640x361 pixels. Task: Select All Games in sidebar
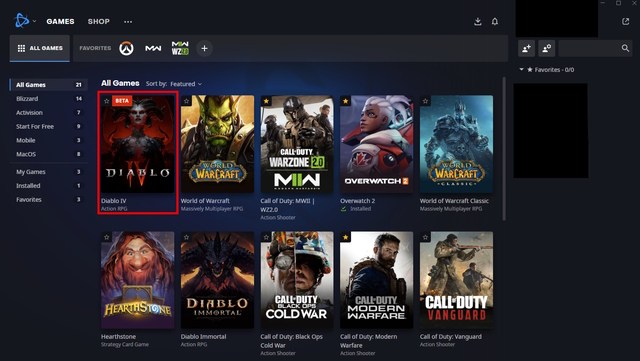coord(48,85)
